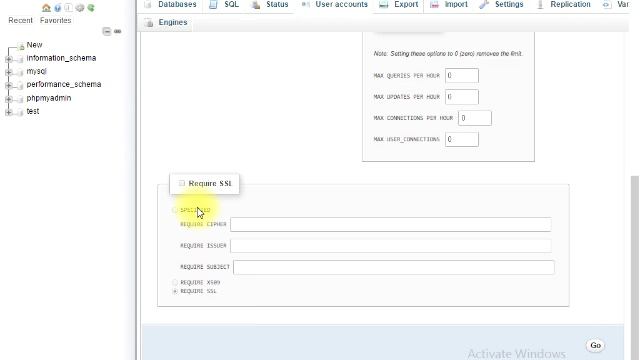Click the SQL tab icon
Viewport: 640px width, 360px height.
click(213, 4)
